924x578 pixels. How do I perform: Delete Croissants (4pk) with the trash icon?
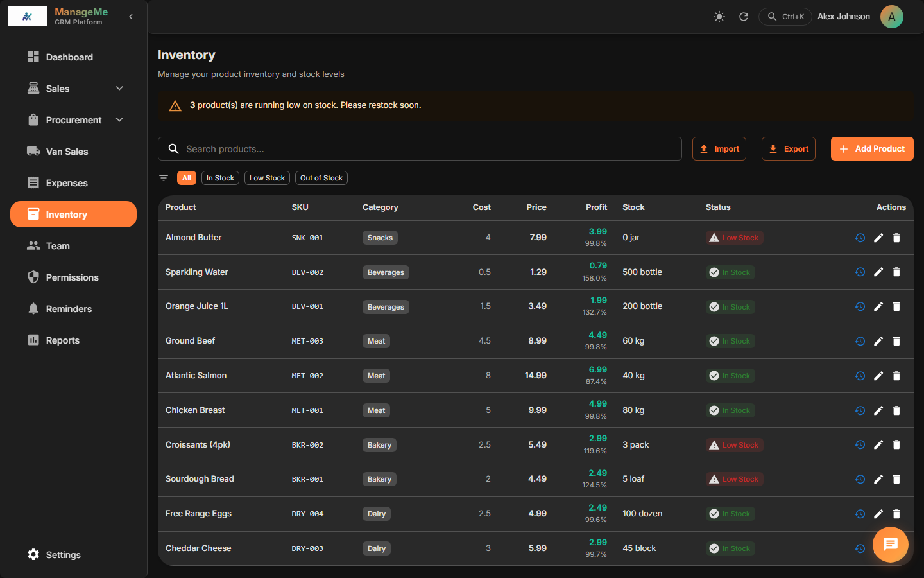pos(896,444)
